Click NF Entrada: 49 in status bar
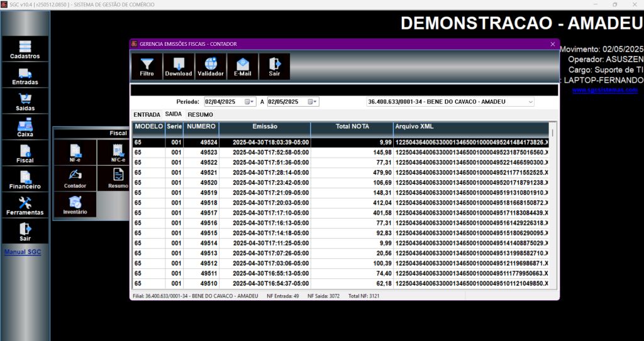 coord(283,296)
